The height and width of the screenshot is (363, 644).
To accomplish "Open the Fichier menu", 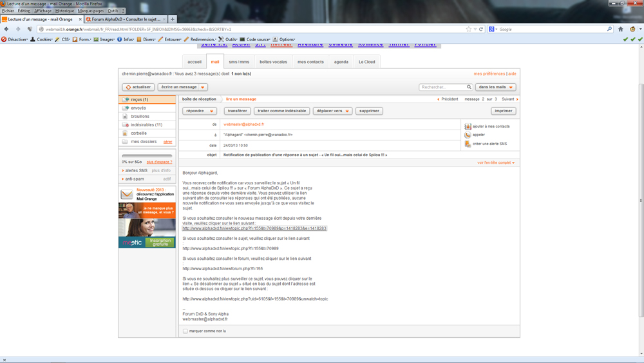I will [x=8, y=11].
